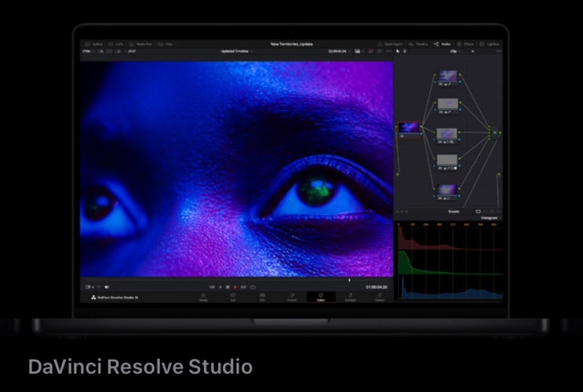This screenshot has height=392, width=583.
Task: Switch to the Color page tab
Action: (x=320, y=297)
